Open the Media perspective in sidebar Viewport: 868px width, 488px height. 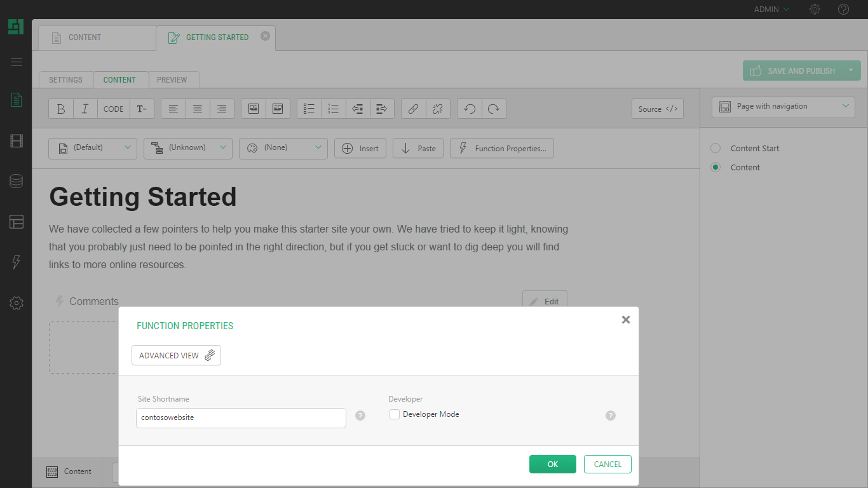click(x=17, y=140)
